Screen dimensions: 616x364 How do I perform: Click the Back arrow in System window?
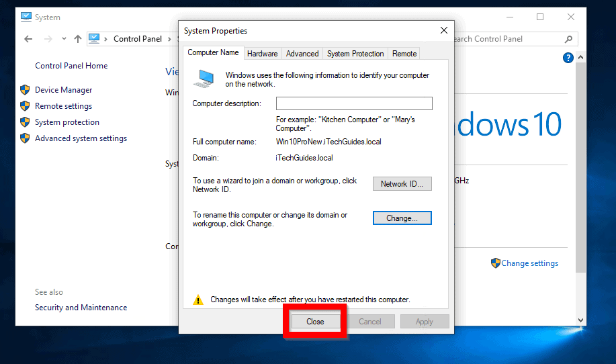pos(28,39)
